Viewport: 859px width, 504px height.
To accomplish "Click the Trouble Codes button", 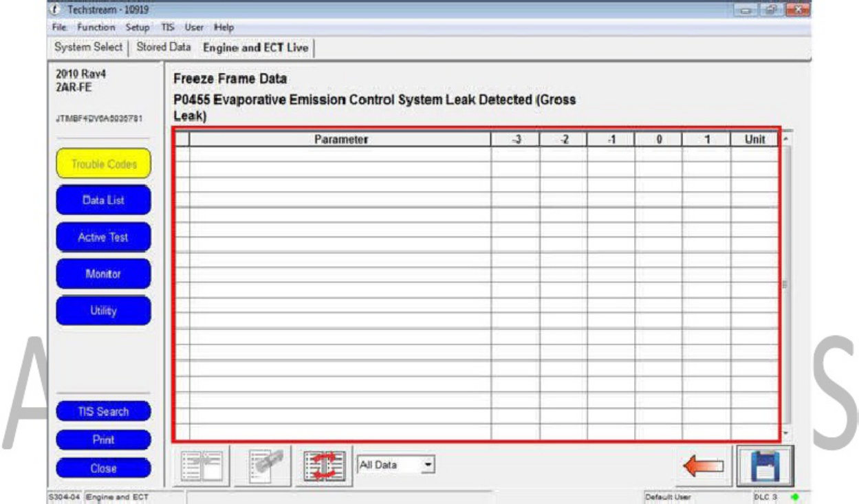I will pos(103,164).
